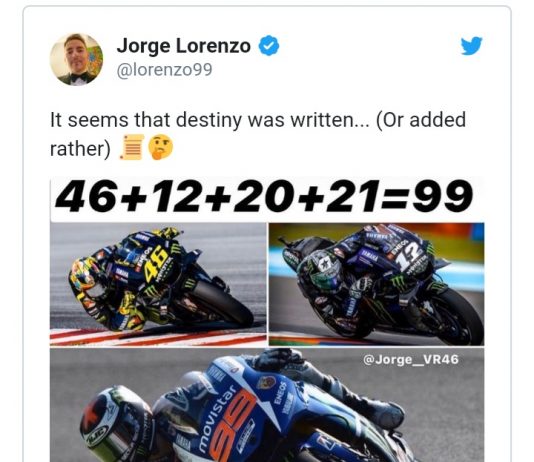The height and width of the screenshot is (462, 534).
Task: Open Jorge Lorenzo's profile avatar photo
Action: (76, 59)
